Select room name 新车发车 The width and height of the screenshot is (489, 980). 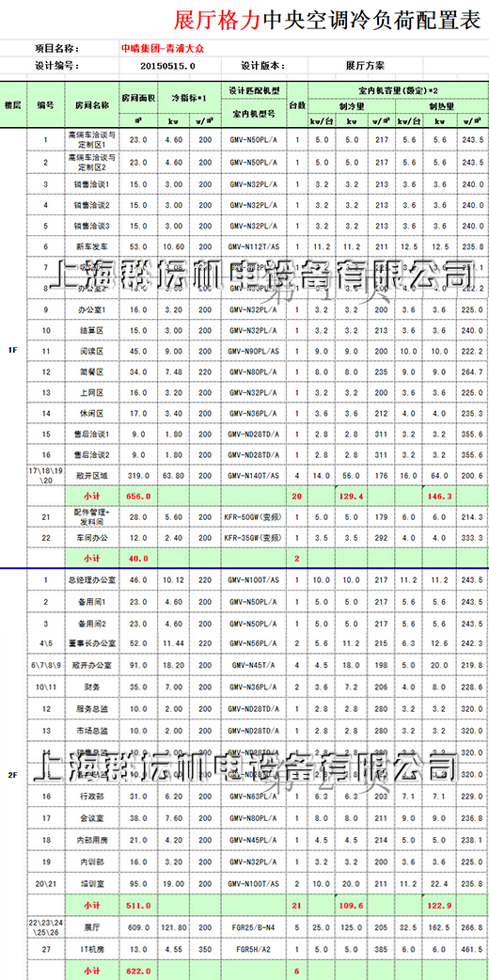[x=91, y=246]
